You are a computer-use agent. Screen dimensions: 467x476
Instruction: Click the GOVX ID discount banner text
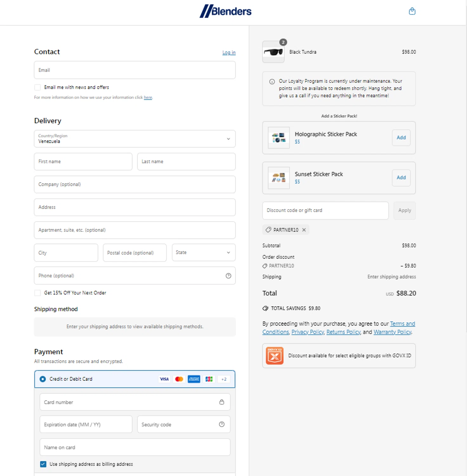tap(350, 356)
